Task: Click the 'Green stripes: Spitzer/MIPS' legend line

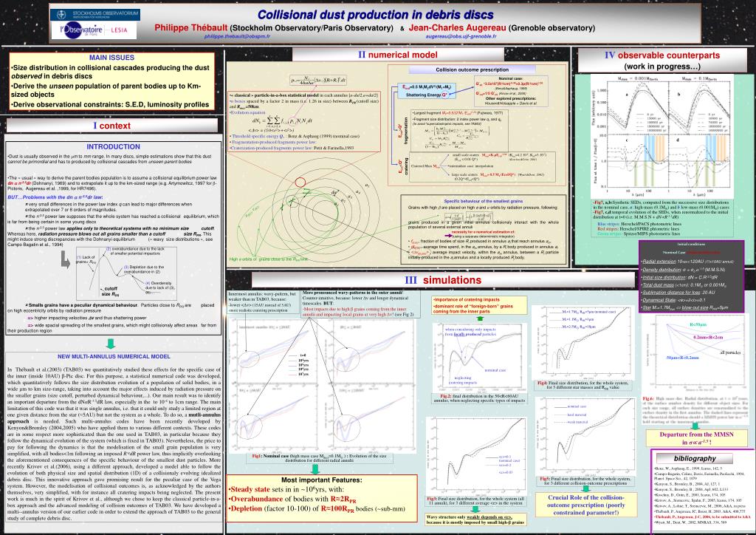Action: (639, 234)
